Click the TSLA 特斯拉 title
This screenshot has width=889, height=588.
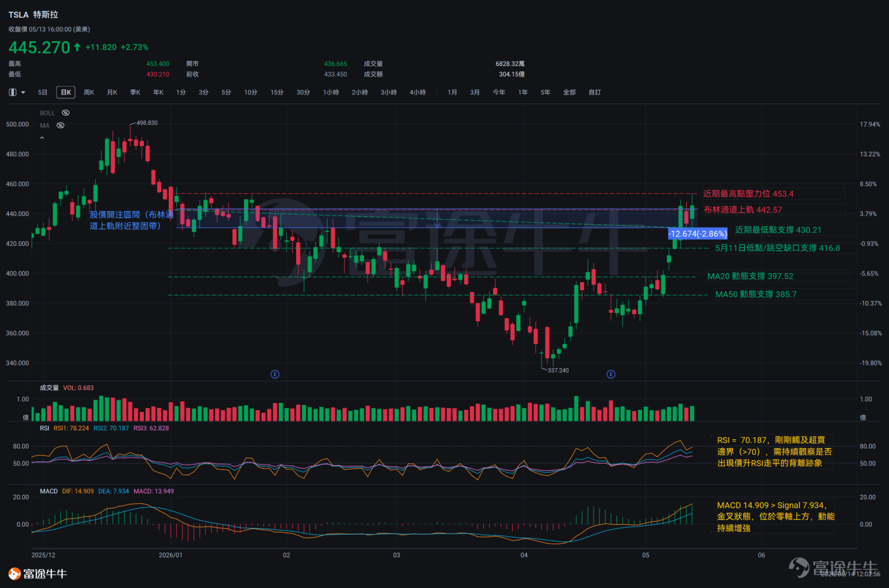click(33, 14)
